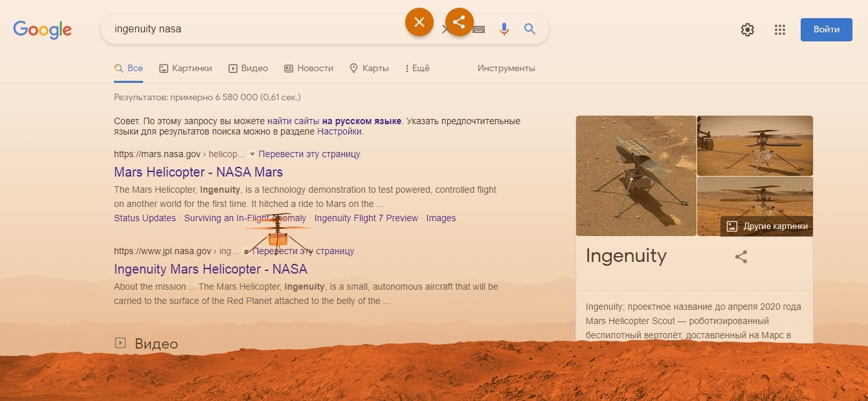
Task: Click the Google logo
Action: (42, 29)
